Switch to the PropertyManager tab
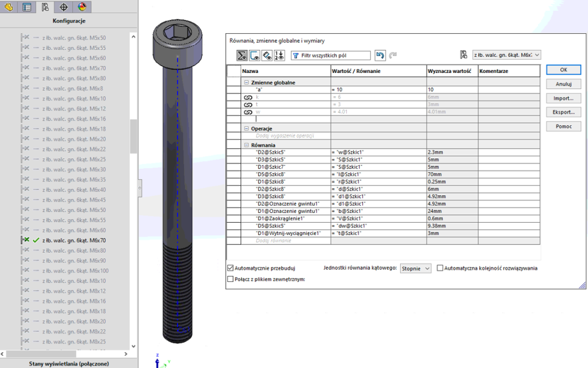This screenshot has height=368, width=588. pos(26,7)
